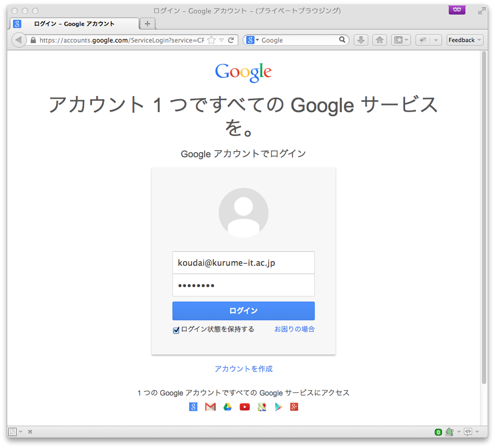Uncheck the ログイン状態を保持する checkbox
Viewport: 495px width, 448px height.
pyautogui.click(x=176, y=330)
